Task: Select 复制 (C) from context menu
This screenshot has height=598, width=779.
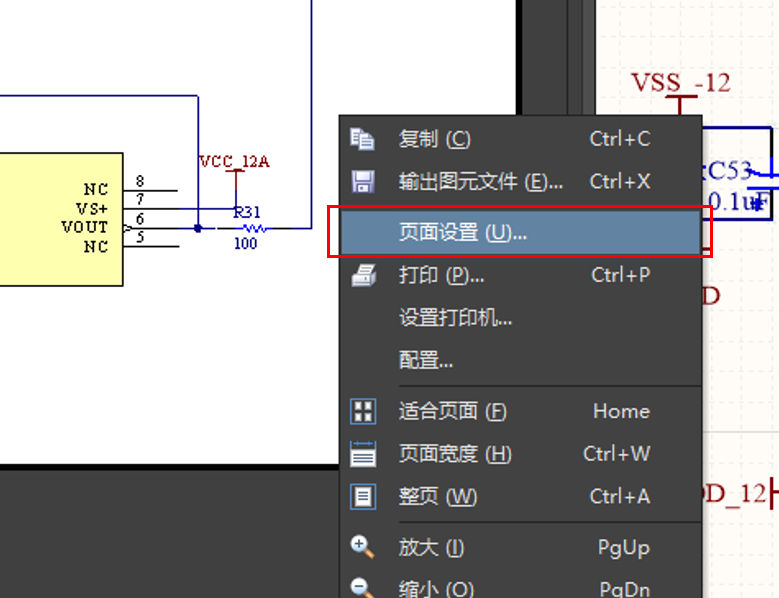Action: (521, 139)
